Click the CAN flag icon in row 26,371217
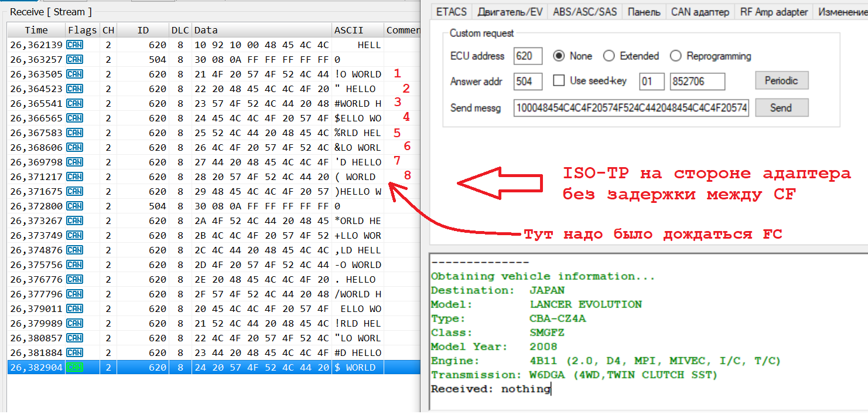 pyautogui.click(x=75, y=177)
